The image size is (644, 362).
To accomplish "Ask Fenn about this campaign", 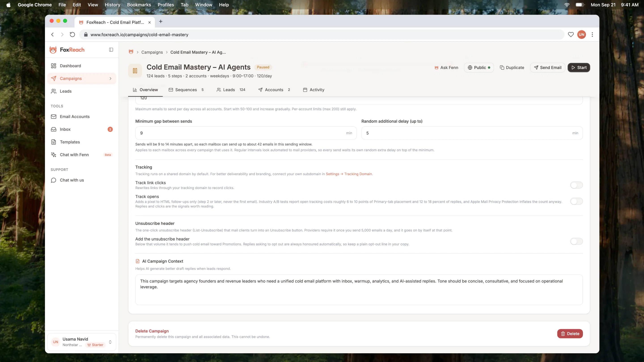I will coord(446,67).
